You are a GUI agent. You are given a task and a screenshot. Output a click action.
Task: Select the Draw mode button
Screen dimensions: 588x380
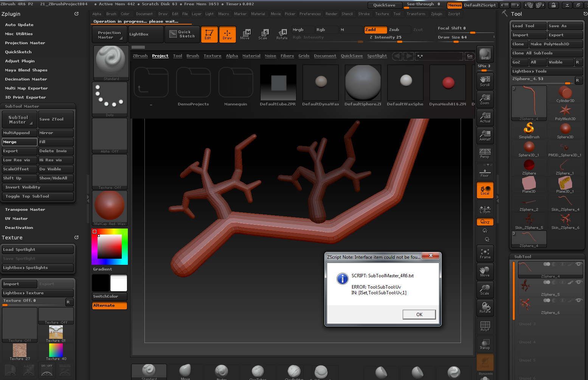(x=227, y=34)
